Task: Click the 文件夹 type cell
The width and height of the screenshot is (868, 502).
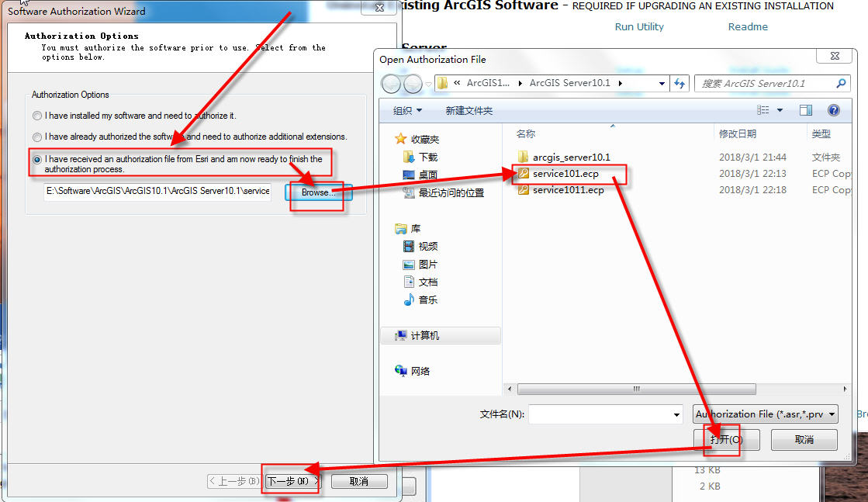Action: [825, 158]
